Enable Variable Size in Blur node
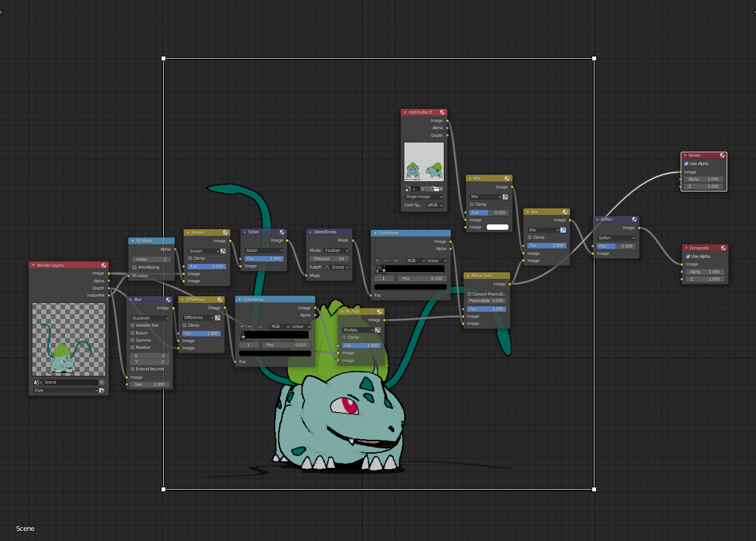The image size is (756, 541). tap(133, 326)
